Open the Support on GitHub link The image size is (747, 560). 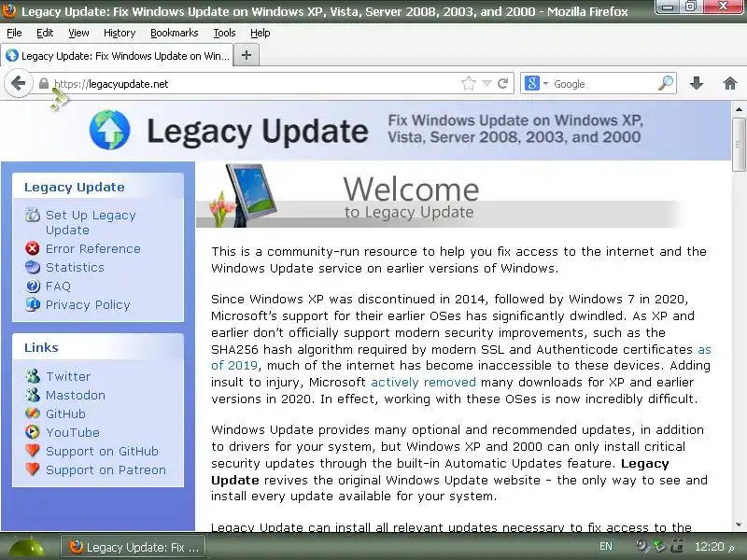point(102,451)
